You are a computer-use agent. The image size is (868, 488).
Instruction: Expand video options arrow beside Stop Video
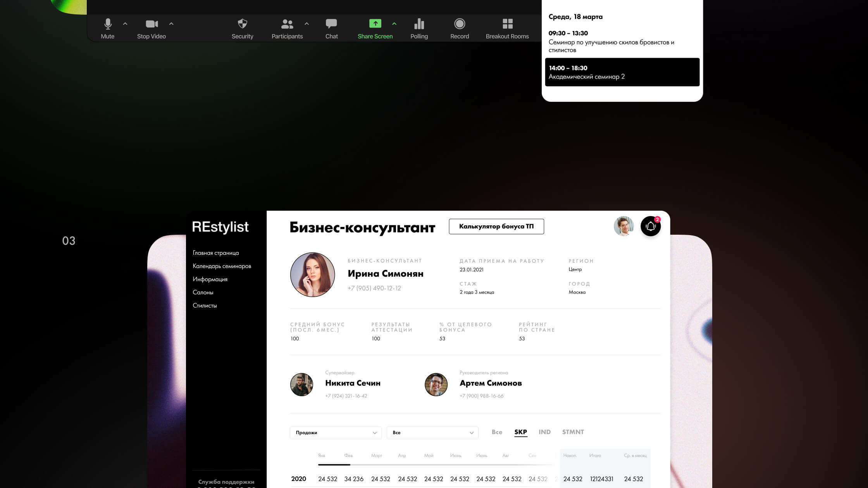(171, 24)
